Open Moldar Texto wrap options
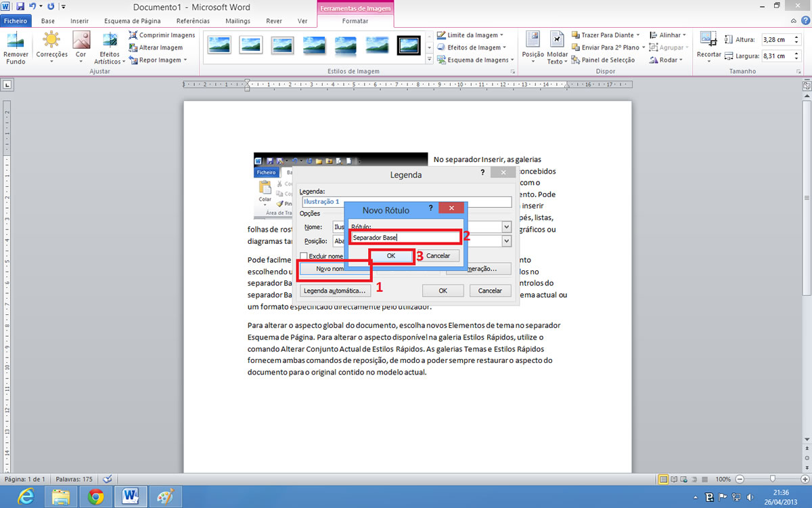Screen dimensions: 812x508 pos(558,48)
